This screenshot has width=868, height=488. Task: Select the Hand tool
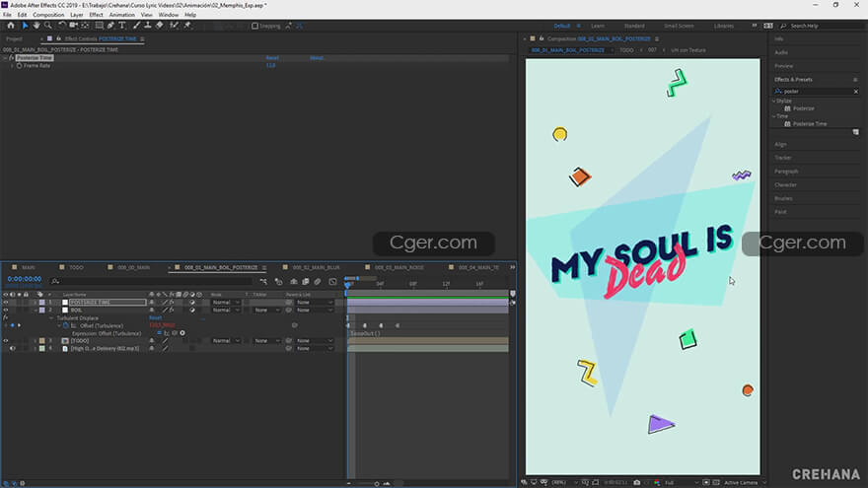[35, 26]
